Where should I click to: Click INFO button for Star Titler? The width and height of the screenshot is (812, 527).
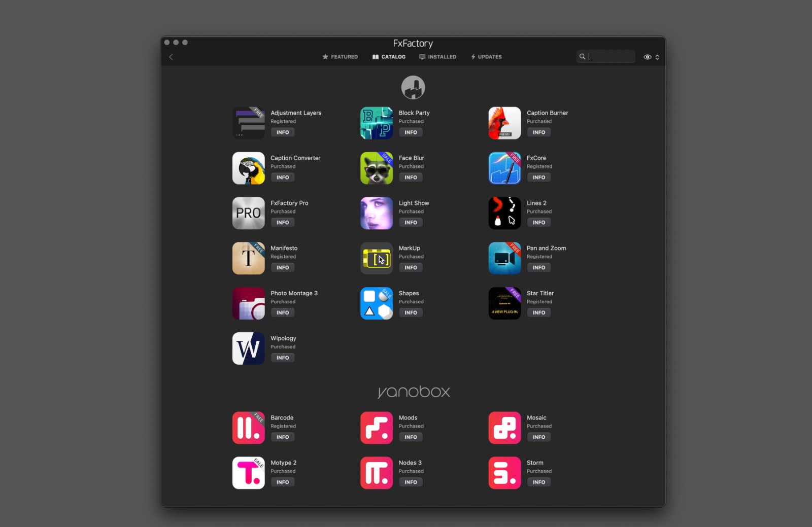click(x=539, y=313)
